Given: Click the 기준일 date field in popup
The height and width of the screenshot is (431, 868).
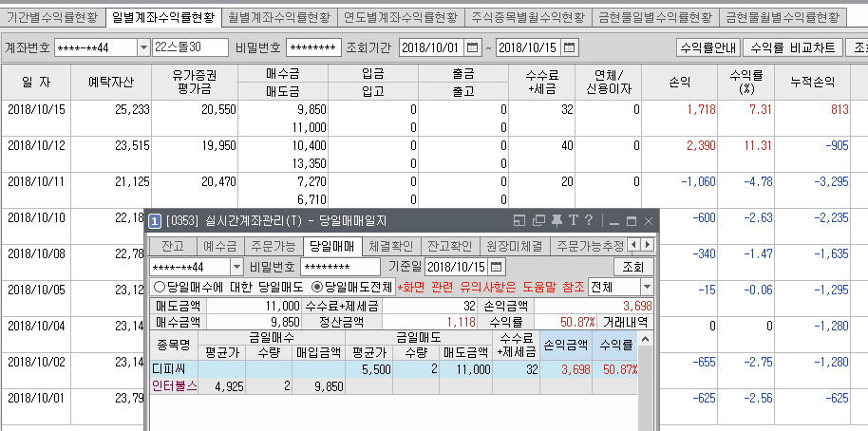Looking at the screenshot, I should (457, 267).
